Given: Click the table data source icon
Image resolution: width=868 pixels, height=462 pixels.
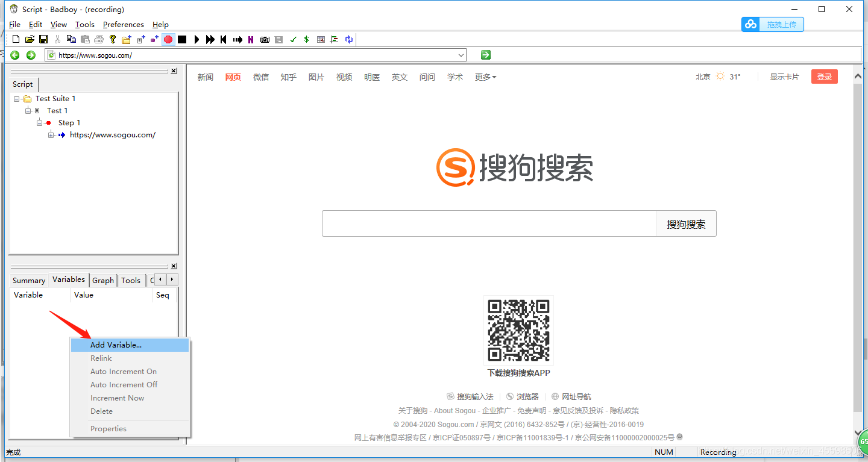Looking at the screenshot, I should pyautogui.click(x=321, y=39).
